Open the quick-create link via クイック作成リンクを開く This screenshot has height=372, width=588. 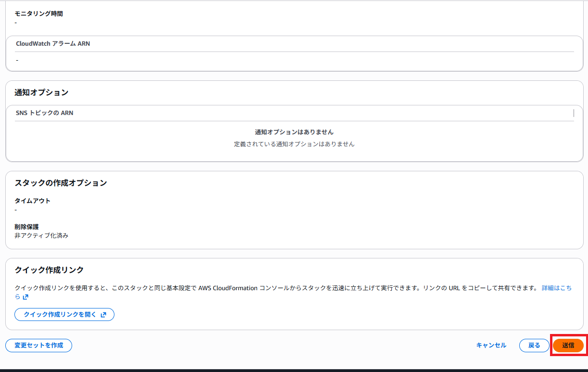pos(64,314)
